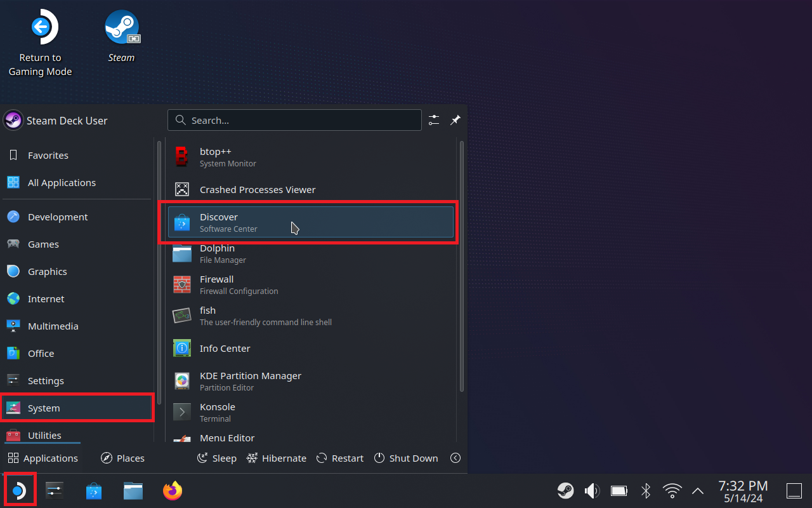This screenshot has width=812, height=508.
Task: Expand the hidden system tray icons arrow
Action: (x=697, y=490)
